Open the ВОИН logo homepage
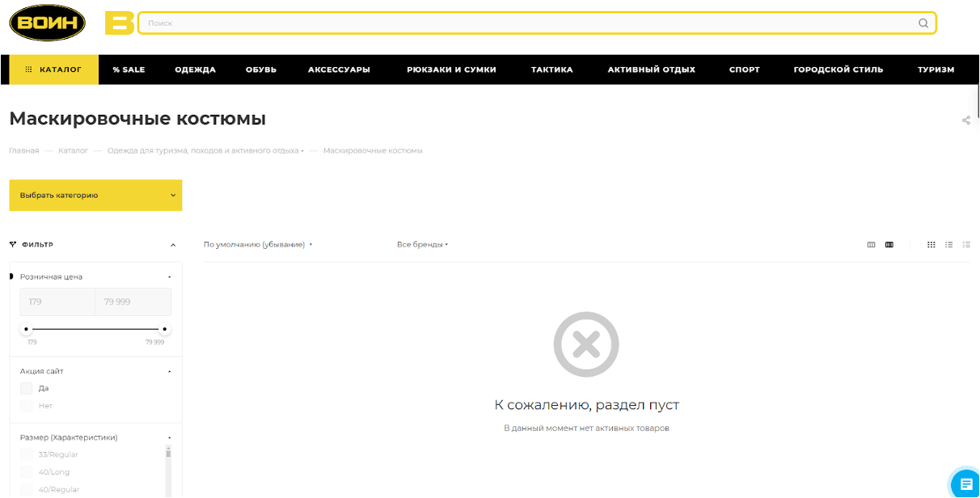 coord(48,23)
